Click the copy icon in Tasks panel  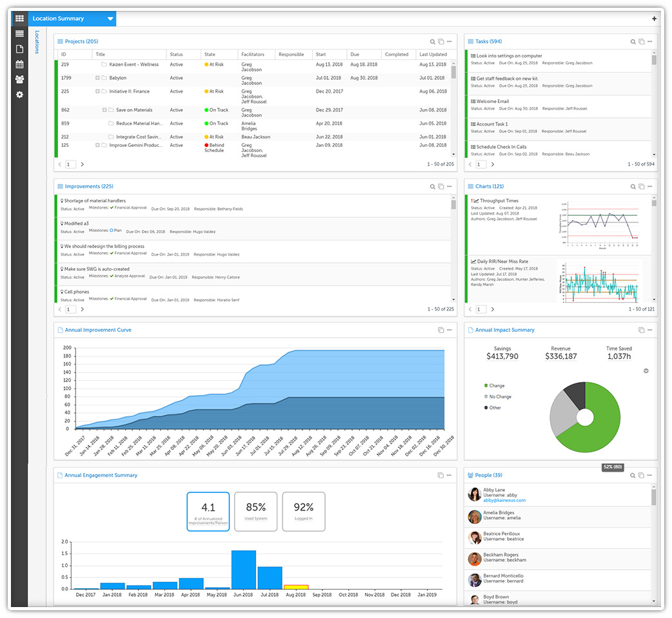tap(641, 42)
